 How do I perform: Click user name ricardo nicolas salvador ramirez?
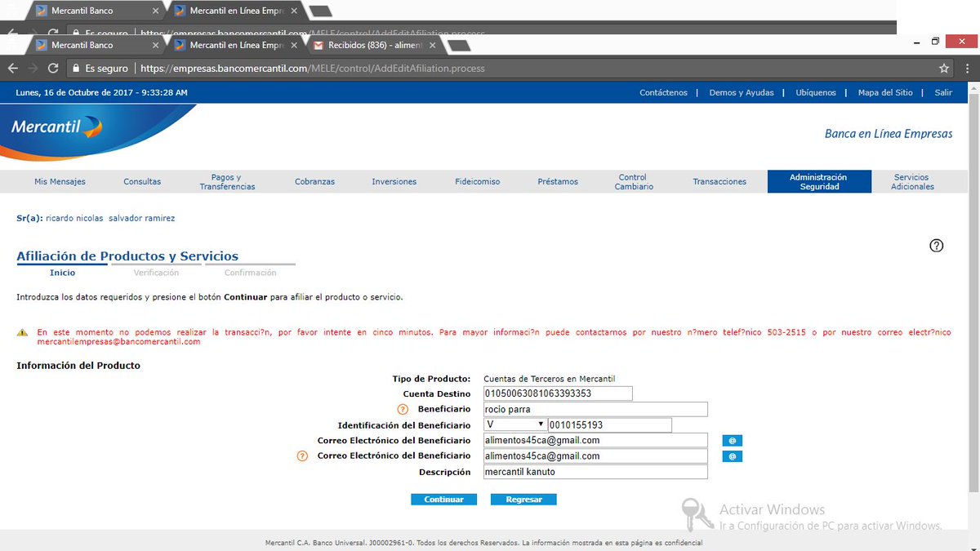(110, 219)
